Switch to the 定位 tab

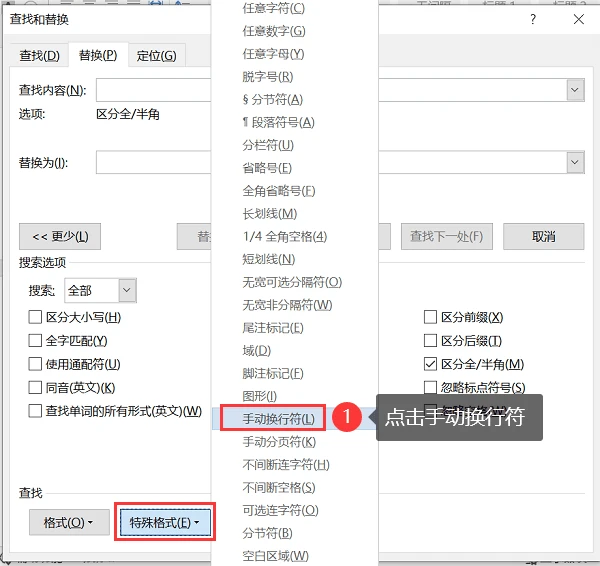click(157, 55)
